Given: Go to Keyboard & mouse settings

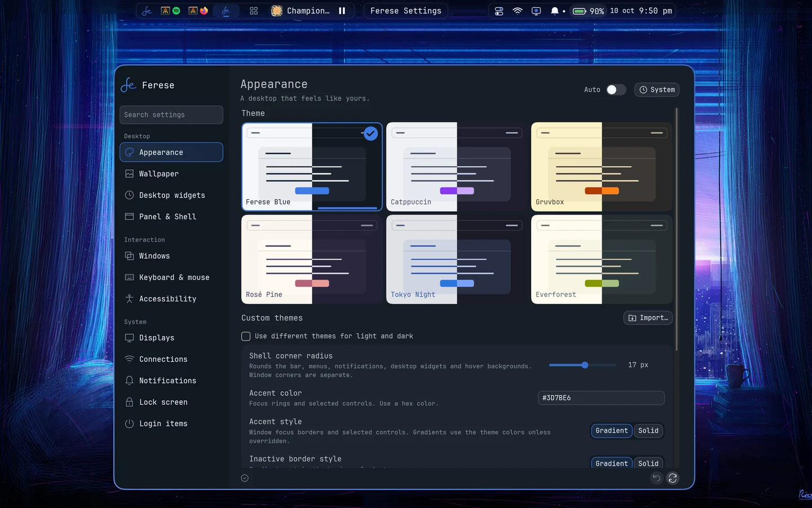Looking at the screenshot, I should [x=171, y=278].
